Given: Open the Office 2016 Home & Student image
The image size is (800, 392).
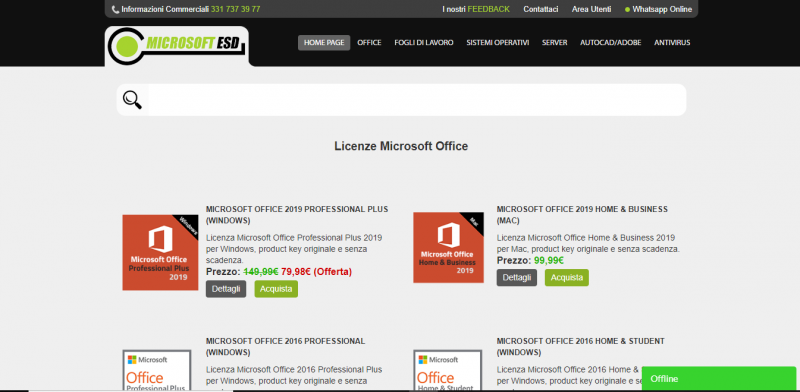Looking at the screenshot, I should coord(447,370).
